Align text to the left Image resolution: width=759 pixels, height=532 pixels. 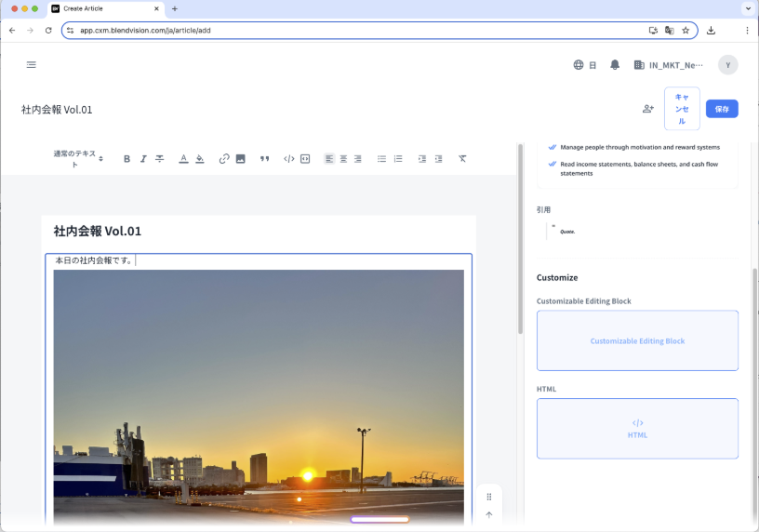pos(329,159)
